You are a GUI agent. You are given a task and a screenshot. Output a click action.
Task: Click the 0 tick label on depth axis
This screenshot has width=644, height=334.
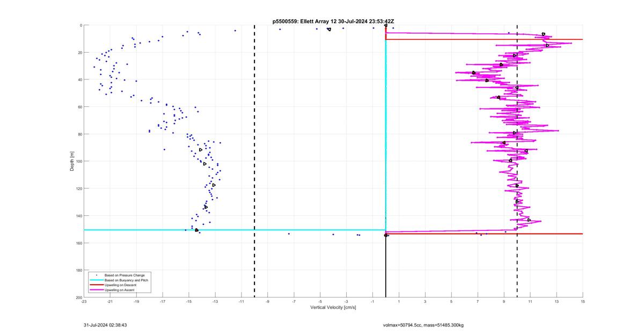pos(80,25)
